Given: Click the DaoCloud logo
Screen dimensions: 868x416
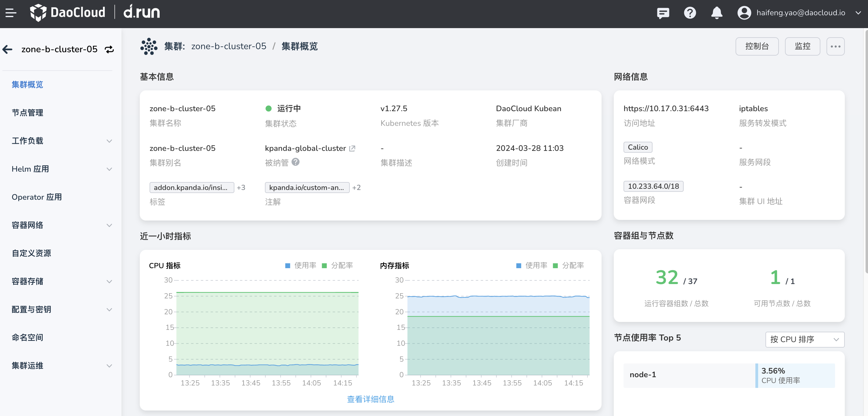Looking at the screenshot, I should click(67, 13).
